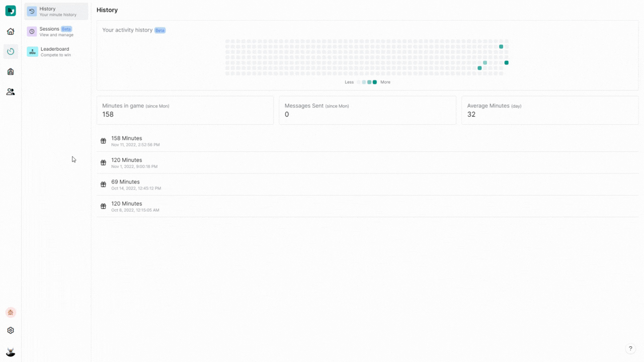Image resolution: width=644 pixels, height=362 pixels.
Task: Select the History clock icon in rail
Action: coord(11,51)
